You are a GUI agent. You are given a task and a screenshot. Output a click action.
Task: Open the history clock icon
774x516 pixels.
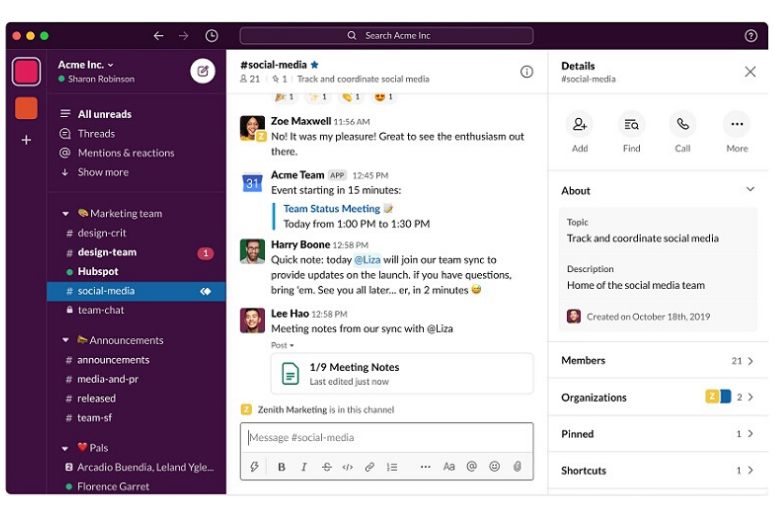pyautogui.click(x=212, y=36)
